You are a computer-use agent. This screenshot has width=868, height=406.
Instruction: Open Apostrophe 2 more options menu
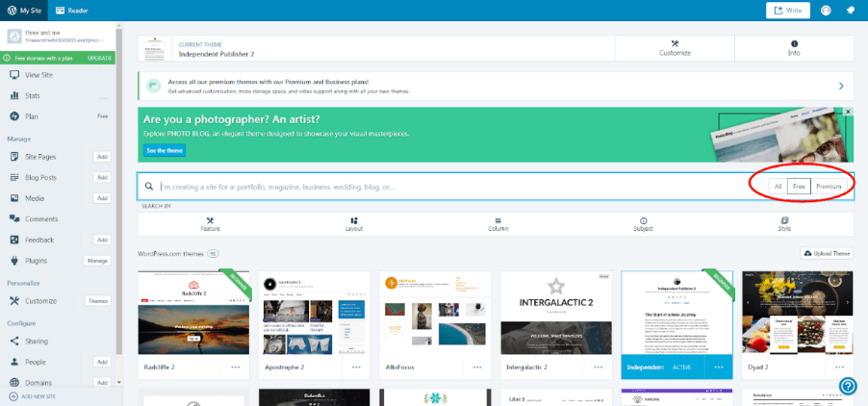point(356,367)
